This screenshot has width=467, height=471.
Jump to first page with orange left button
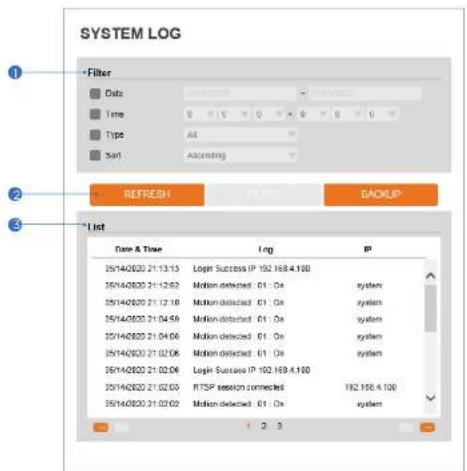[101, 427]
